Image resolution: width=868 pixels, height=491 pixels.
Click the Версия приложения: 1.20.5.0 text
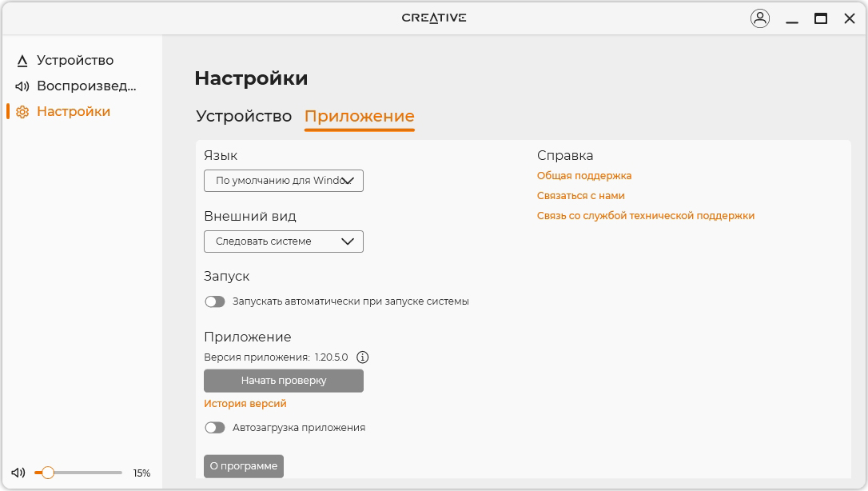276,357
